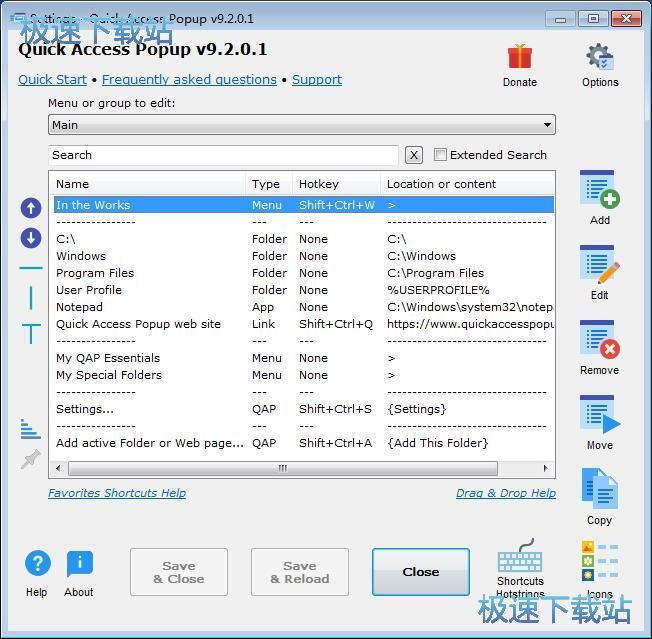
Task: Move selected item up with arrow
Action: pos(31,208)
